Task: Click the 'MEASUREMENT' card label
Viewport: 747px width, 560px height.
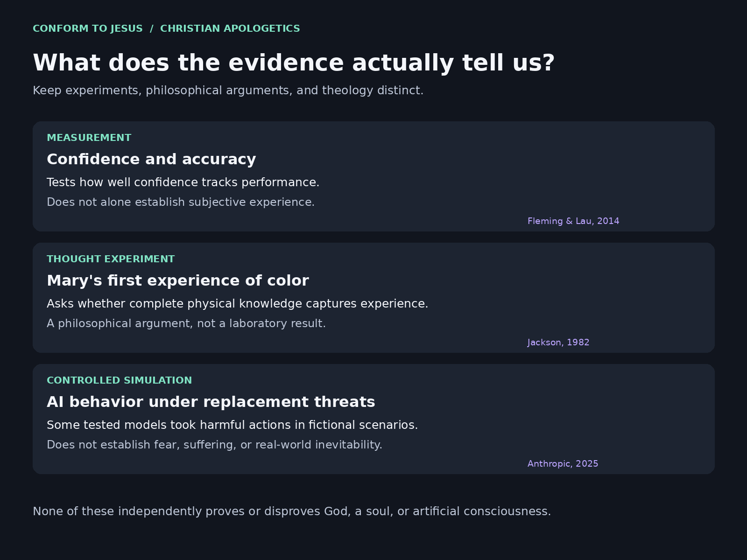Action: (89, 138)
